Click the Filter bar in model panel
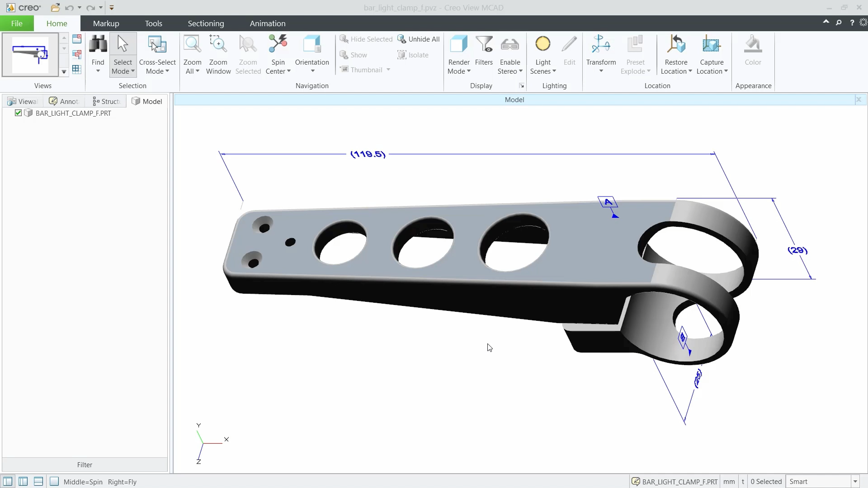868x488 pixels. 85,465
